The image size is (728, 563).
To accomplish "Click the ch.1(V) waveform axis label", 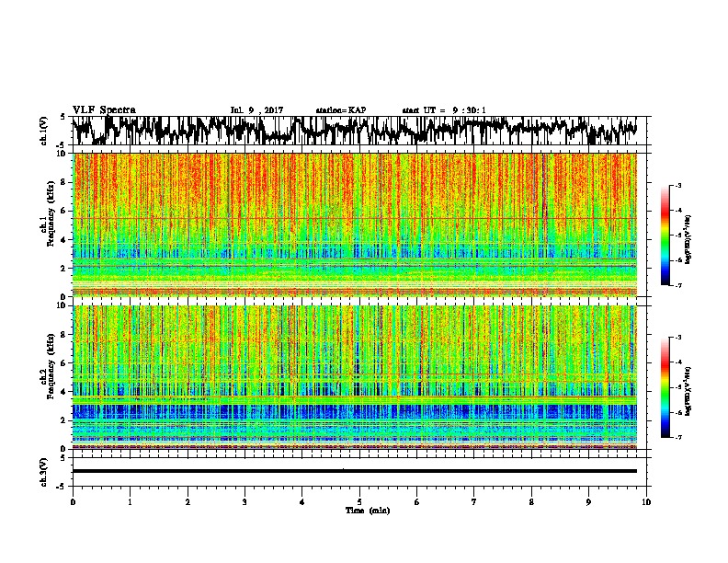I will click(x=43, y=131).
